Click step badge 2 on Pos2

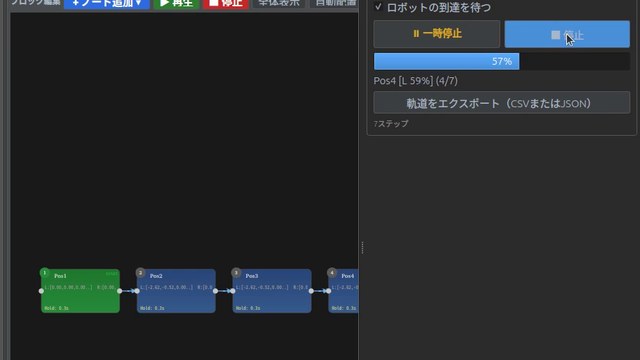tap(140, 273)
